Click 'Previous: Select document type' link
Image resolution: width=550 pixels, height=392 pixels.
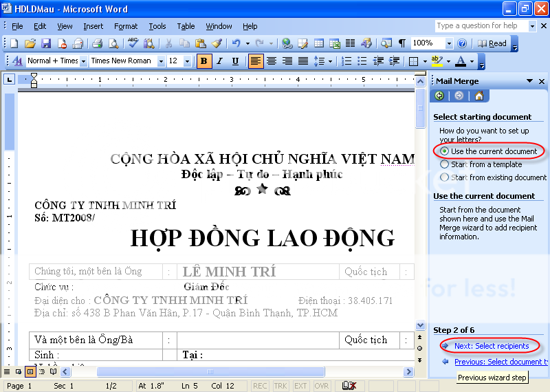pos(501,362)
